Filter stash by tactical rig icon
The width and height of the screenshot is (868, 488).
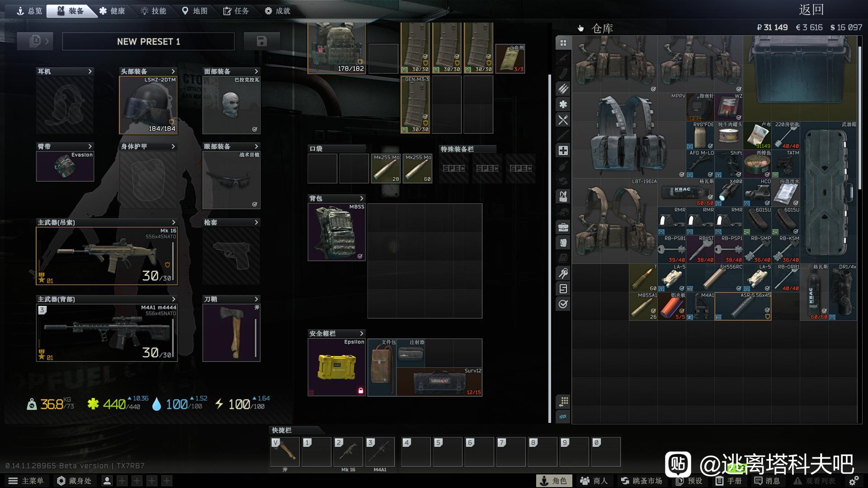click(x=563, y=197)
